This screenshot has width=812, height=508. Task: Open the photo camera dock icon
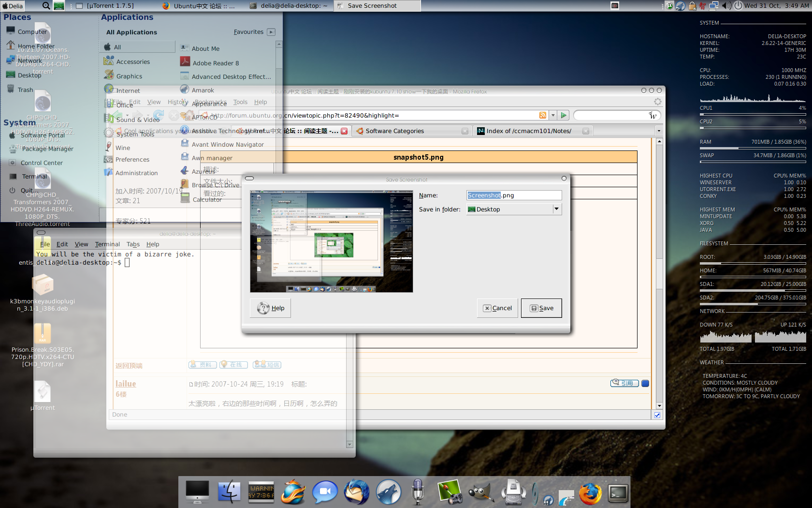(449, 492)
